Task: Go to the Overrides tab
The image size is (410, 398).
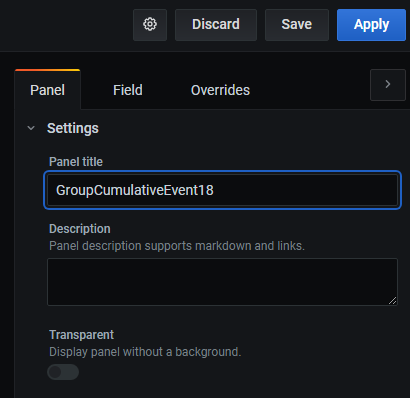Action: click(220, 90)
